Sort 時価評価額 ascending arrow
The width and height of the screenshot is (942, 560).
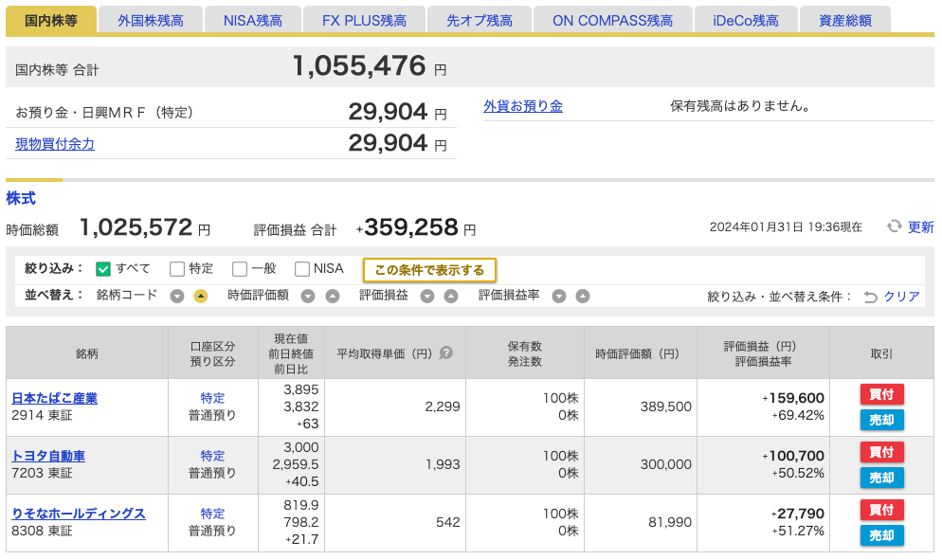tap(333, 297)
